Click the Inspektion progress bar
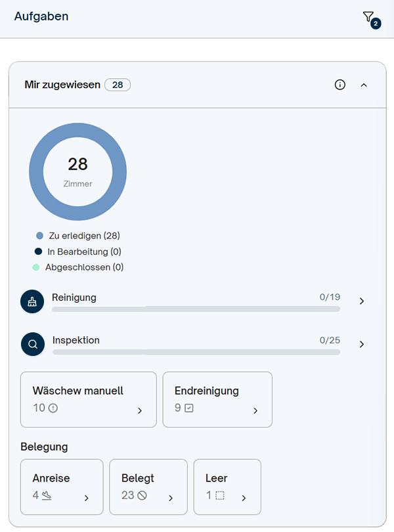 pyautogui.click(x=196, y=352)
